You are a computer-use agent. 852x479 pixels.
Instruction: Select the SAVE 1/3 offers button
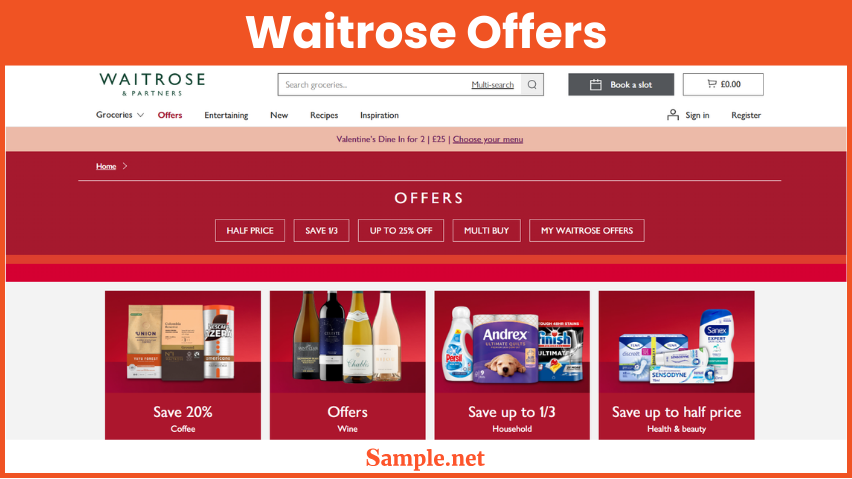tap(321, 230)
